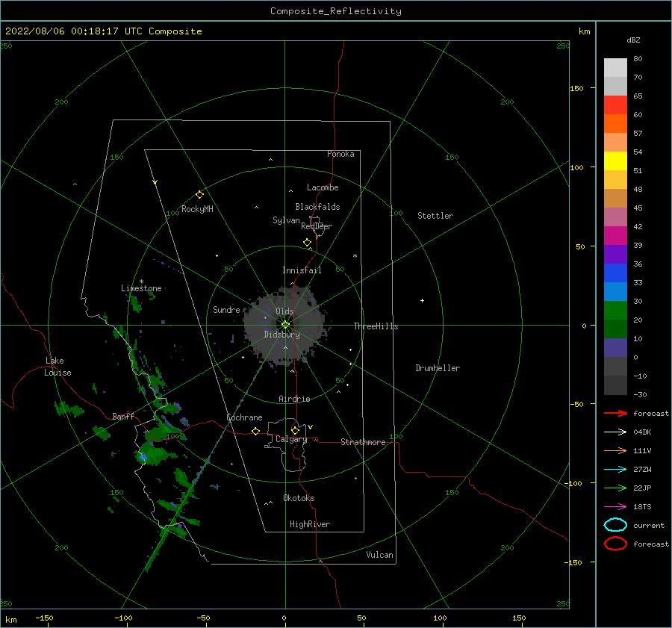This screenshot has height=628, width=672.
Task: Click the RedDeer city label
Action: [x=317, y=226]
